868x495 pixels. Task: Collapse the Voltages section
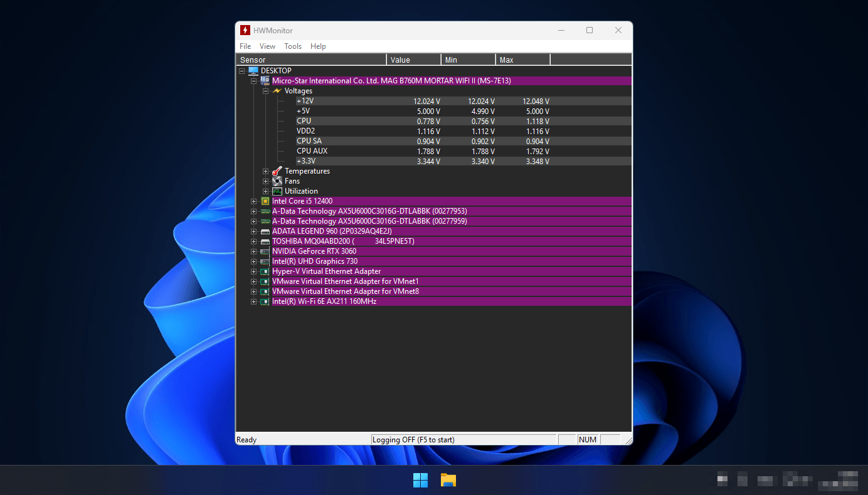[265, 91]
